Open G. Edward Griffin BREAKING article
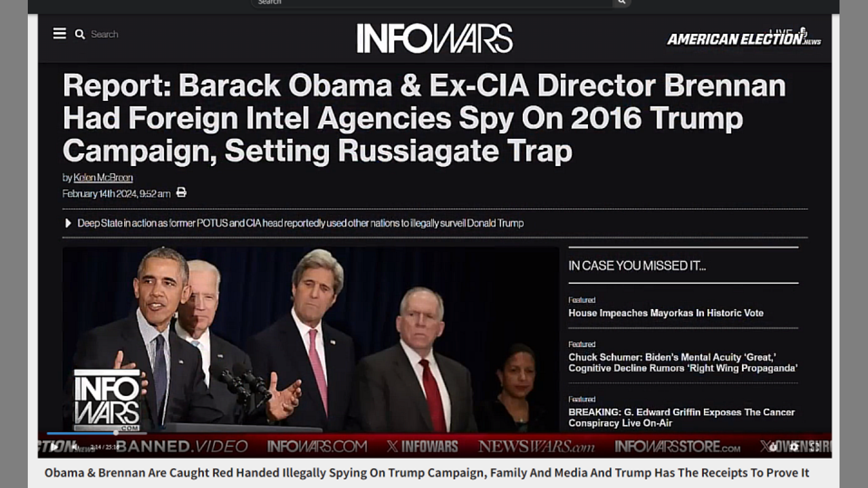This screenshot has height=488, width=868. pyautogui.click(x=682, y=418)
